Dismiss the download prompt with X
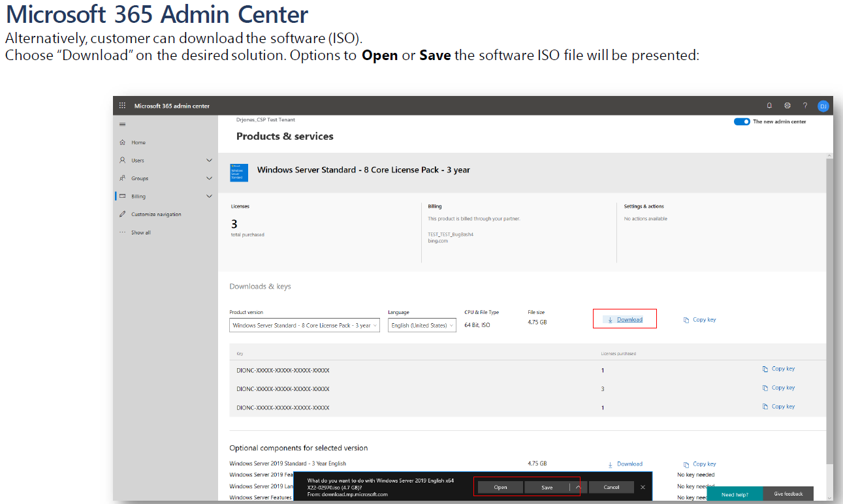Screen dimensions: 843x504 (x=643, y=487)
